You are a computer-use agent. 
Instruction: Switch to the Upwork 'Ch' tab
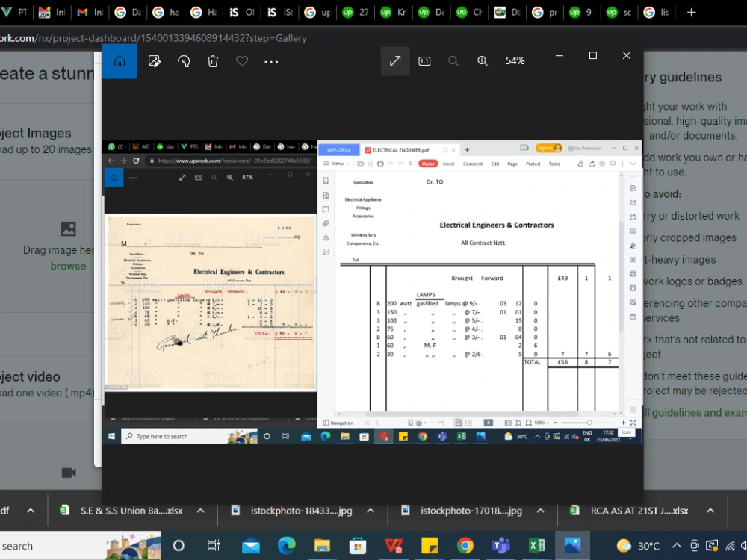click(x=469, y=13)
